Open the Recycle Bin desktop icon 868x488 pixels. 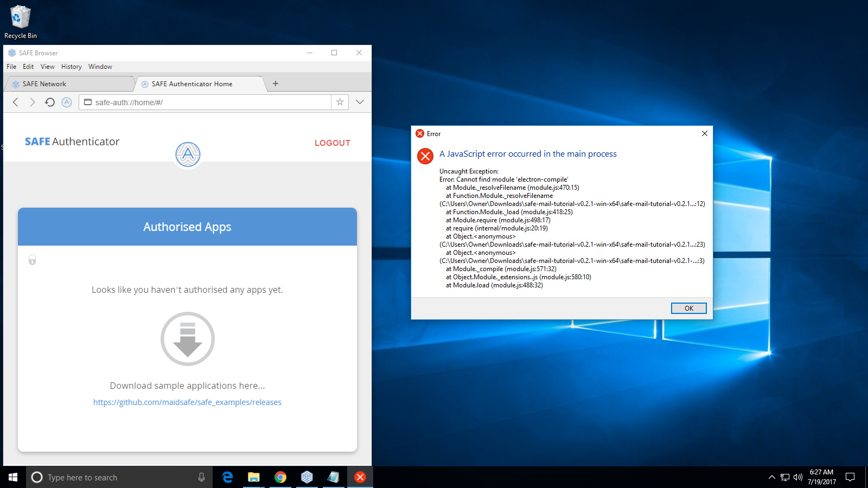pos(21,22)
